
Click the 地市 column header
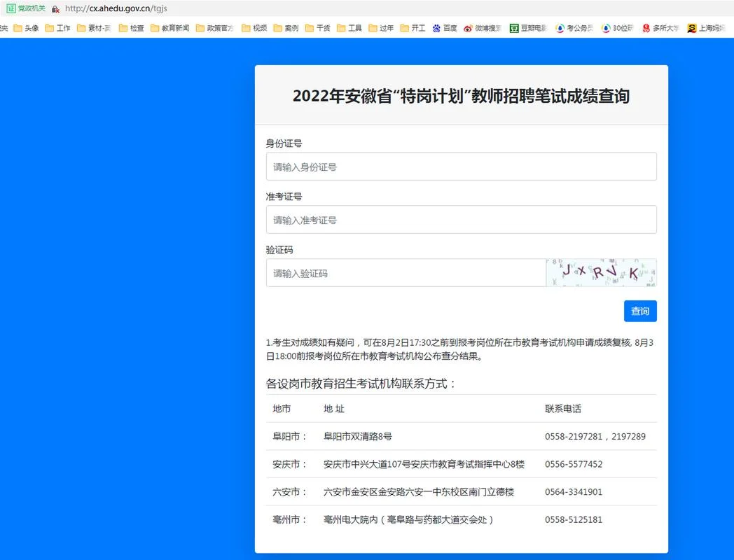[282, 408]
